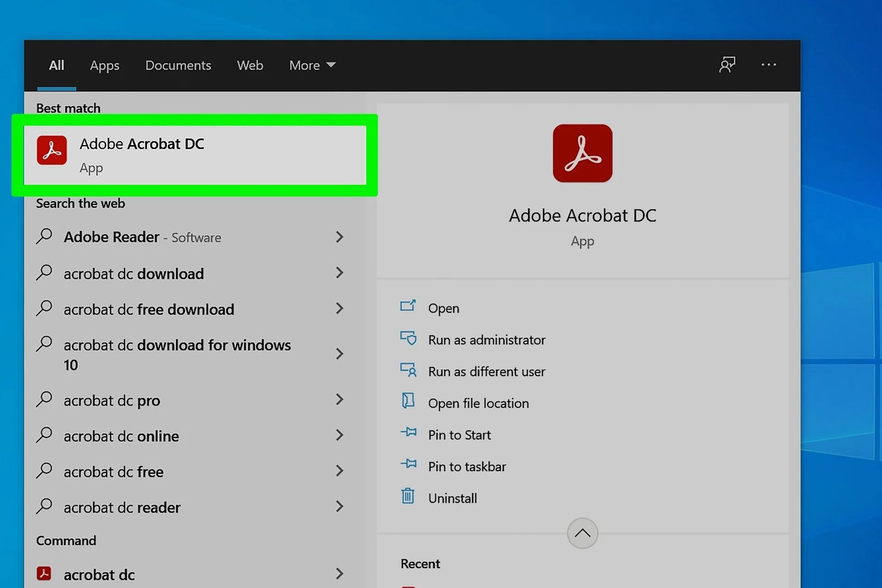Expand the Adobe Reader Software suggestion arrow

[339, 237]
